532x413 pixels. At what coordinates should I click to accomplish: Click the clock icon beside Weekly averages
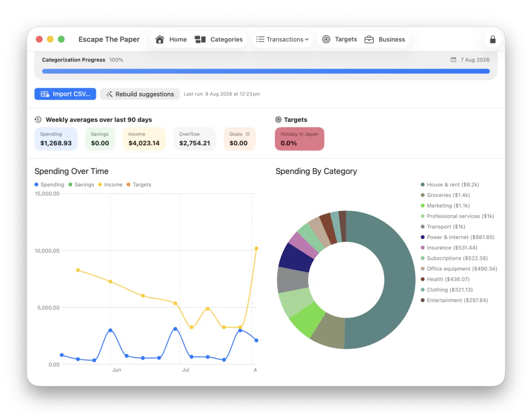(x=38, y=120)
